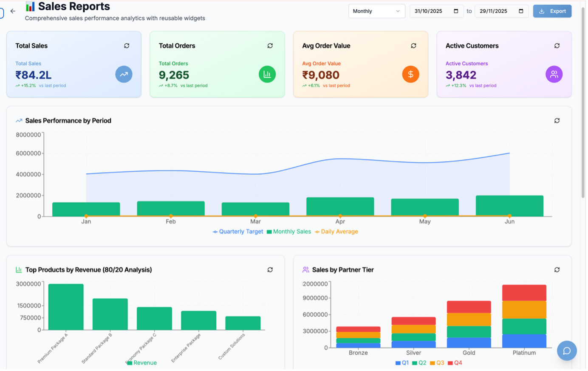588x371 pixels.
Task: Toggle the Quarterly Target series in legend
Action: [237, 231]
